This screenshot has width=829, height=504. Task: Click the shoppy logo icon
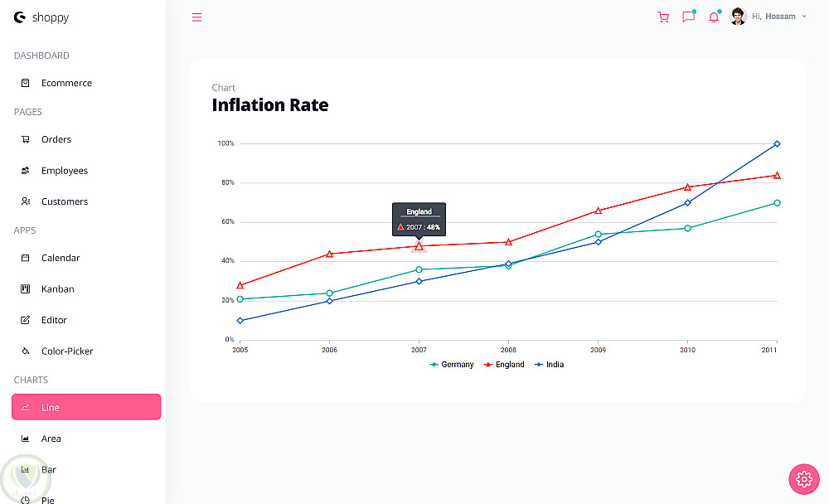coord(20,17)
